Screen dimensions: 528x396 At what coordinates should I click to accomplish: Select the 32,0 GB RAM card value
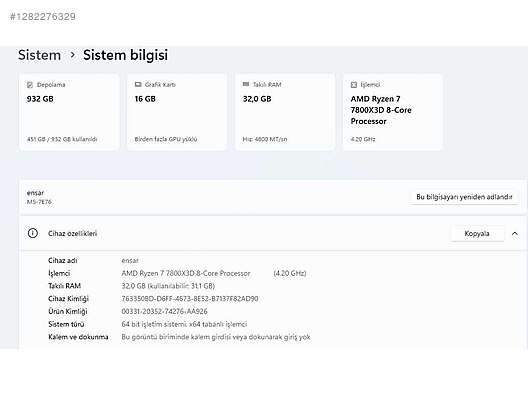click(x=257, y=99)
